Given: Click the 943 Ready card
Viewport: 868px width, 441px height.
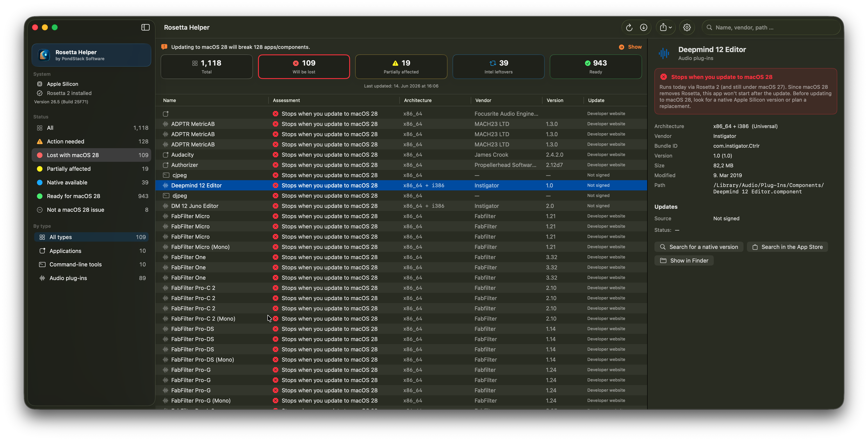Looking at the screenshot, I should click(x=595, y=67).
